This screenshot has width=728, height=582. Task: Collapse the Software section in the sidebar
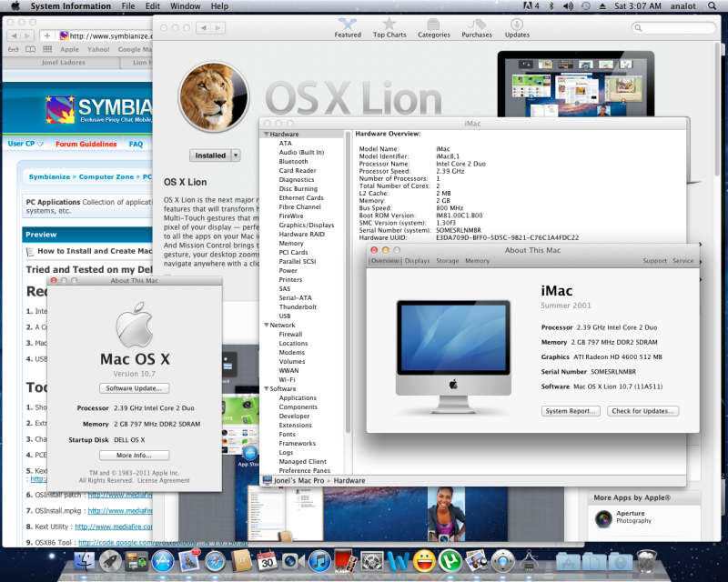pyautogui.click(x=267, y=389)
